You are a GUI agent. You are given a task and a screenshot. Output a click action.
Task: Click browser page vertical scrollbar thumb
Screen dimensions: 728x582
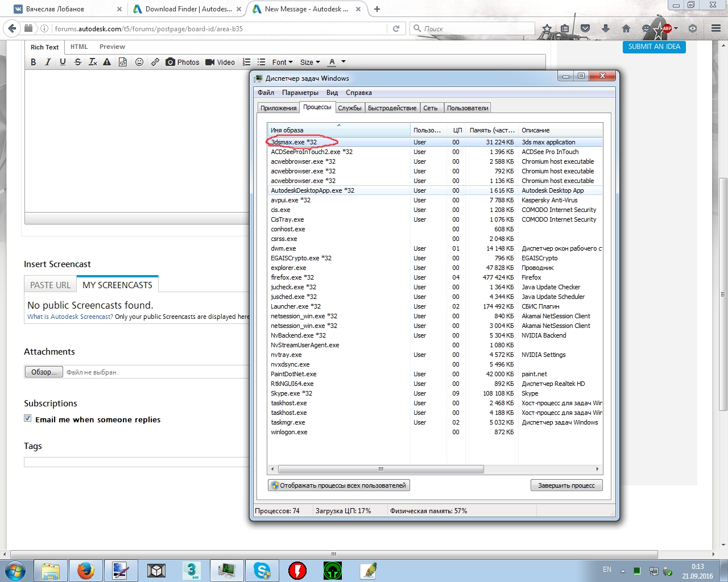coord(723,294)
